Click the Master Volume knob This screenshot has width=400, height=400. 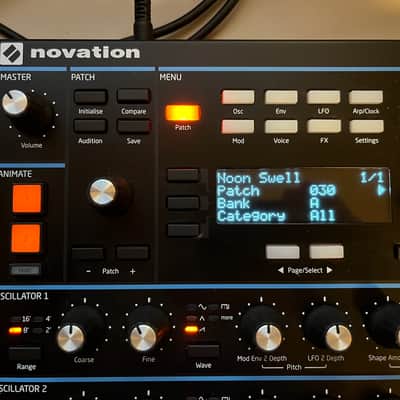click(x=15, y=102)
